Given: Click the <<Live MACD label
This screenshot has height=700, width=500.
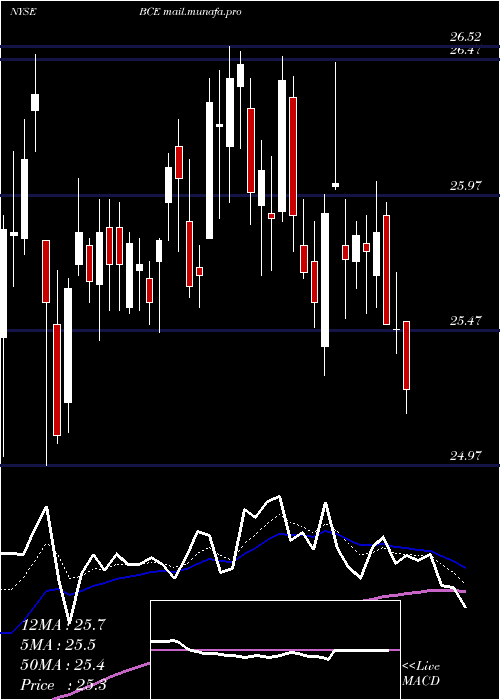Looking at the screenshot, I should click(x=421, y=674).
